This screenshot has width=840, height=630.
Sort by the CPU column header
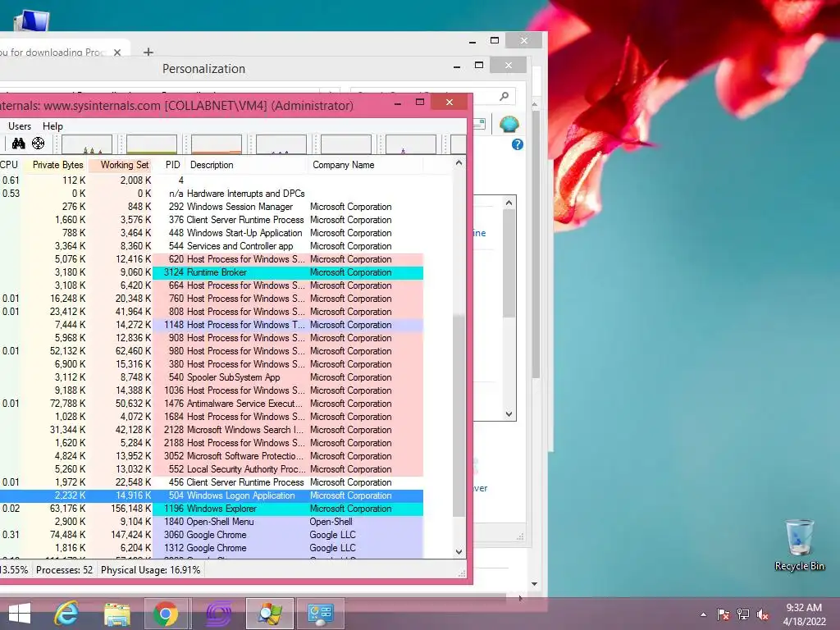[x=9, y=165]
